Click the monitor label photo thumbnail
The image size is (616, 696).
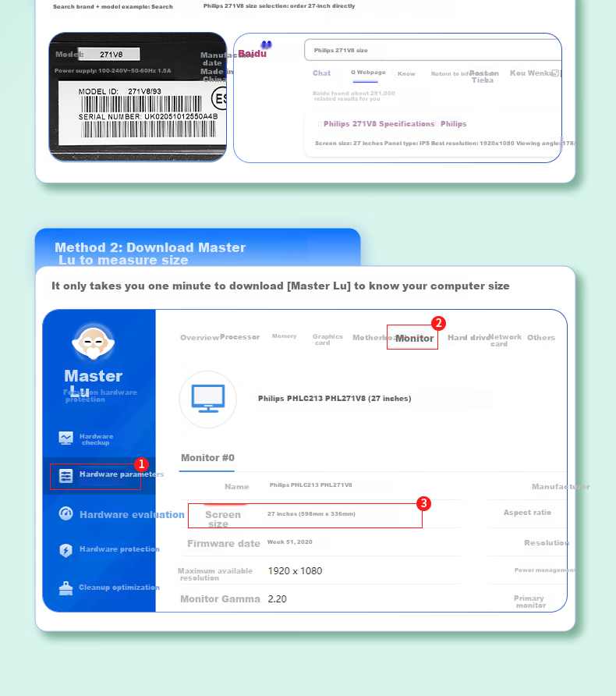point(138,97)
